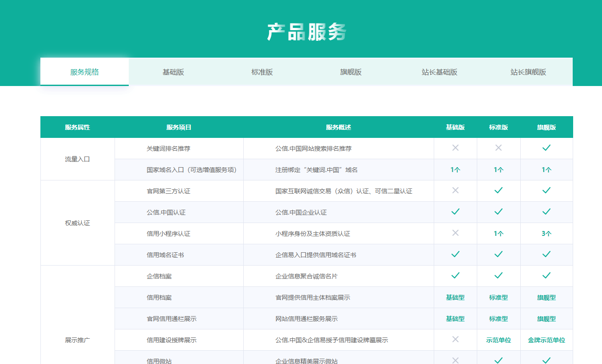Click the checkmark for 信用微站 under 标准版
Viewport: 602px width, 364px height.
(x=499, y=360)
